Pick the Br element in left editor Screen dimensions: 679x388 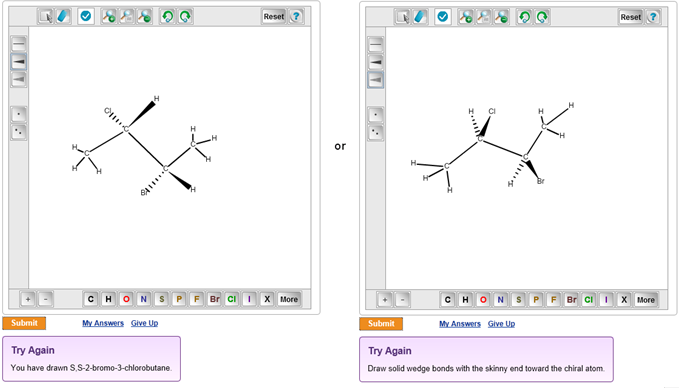pyautogui.click(x=214, y=299)
